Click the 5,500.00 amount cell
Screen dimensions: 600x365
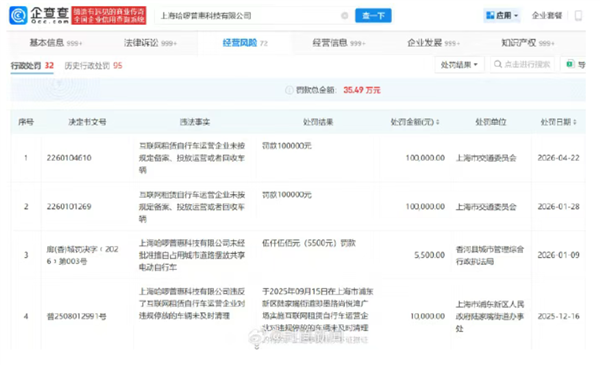point(429,255)
